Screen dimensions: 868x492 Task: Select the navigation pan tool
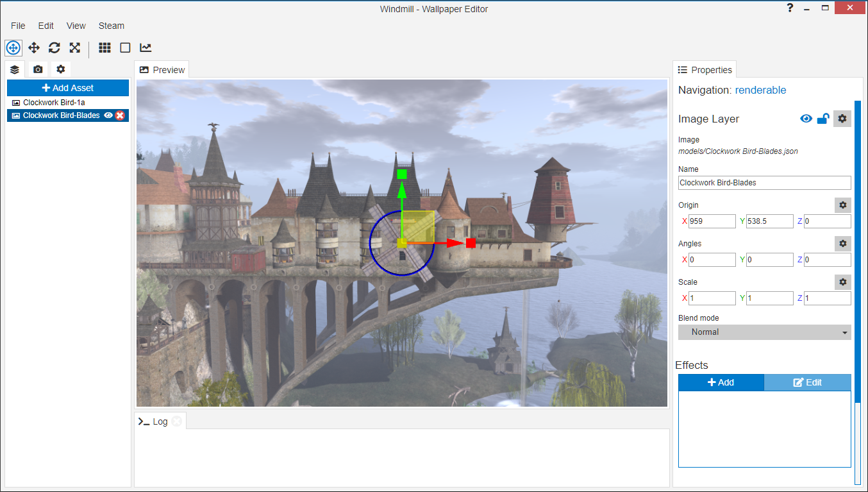(x=13, y=47)
